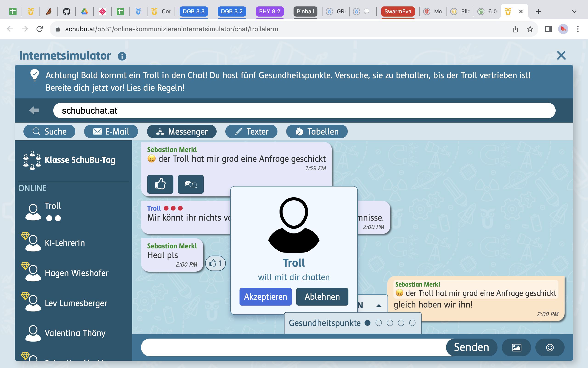Open the tab search dropdown chevron
588x368 pixels.
point(574,11)
